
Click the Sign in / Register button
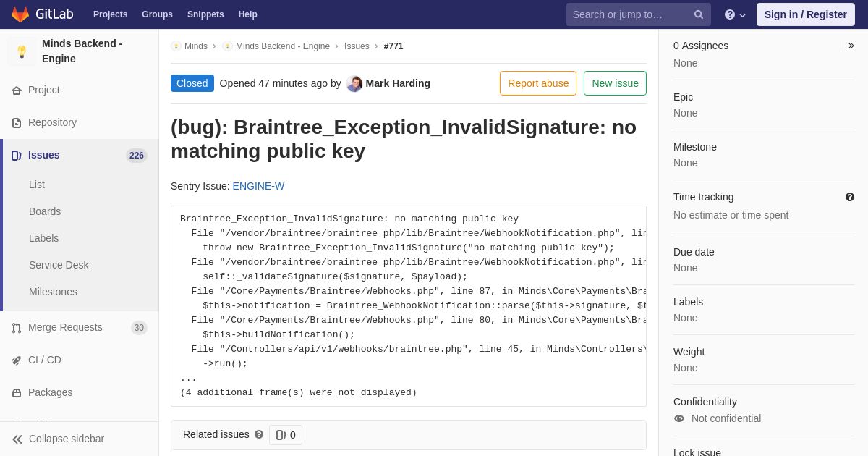coord(806,14)
